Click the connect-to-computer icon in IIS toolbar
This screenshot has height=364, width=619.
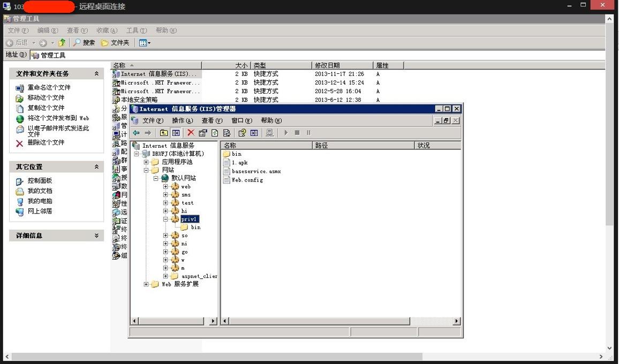click(x=270, y=133)
